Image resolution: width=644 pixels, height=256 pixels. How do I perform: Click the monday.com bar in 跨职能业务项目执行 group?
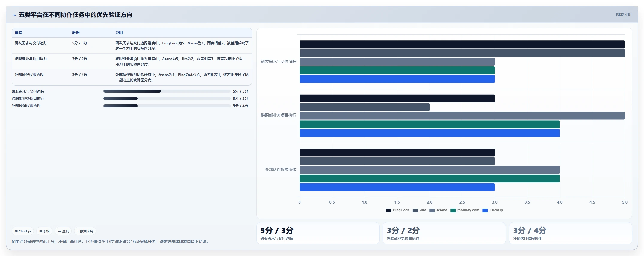click(430, 125)
